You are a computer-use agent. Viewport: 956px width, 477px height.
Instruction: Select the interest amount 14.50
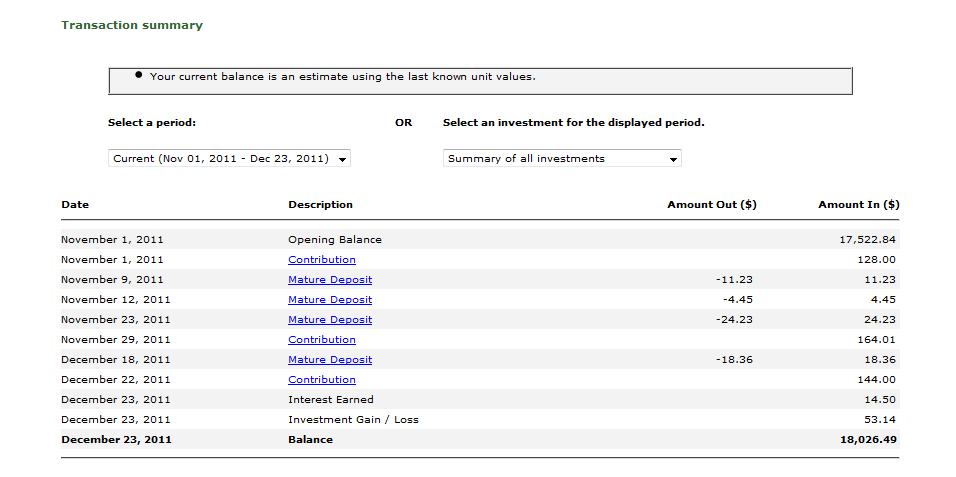(x=880, y=400)
